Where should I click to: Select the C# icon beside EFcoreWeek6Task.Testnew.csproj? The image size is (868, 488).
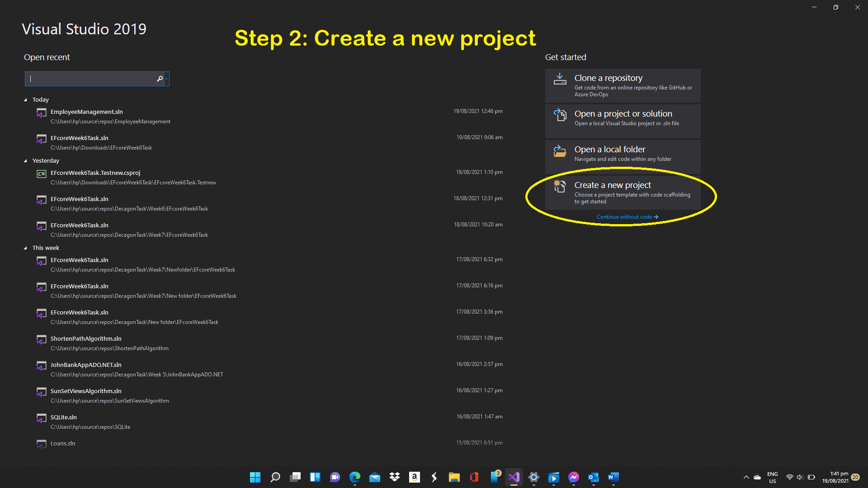pos(42,173)
